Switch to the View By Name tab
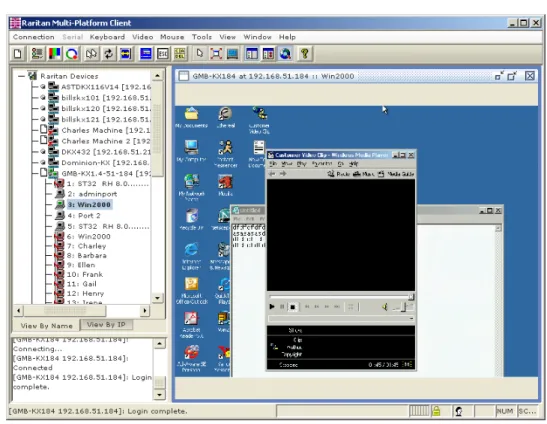This screenshot has height=424, width=547. pos(46,326)
